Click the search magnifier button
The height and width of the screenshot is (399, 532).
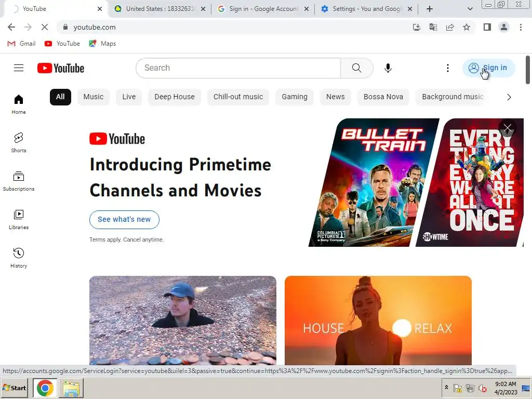356,68
